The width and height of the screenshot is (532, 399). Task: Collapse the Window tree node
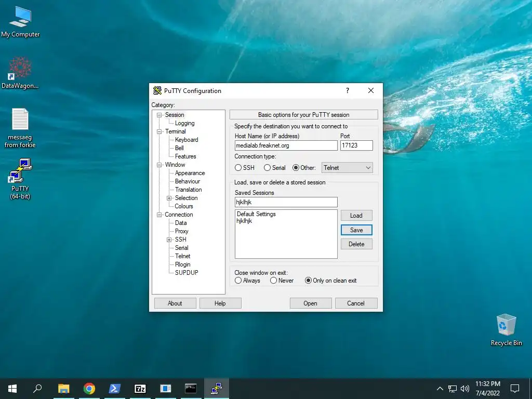click(159, 165)
